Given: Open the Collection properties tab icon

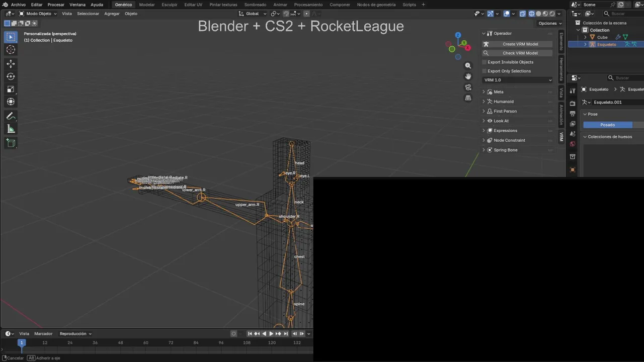Looking at the screenshot, I should pos(573,157).
